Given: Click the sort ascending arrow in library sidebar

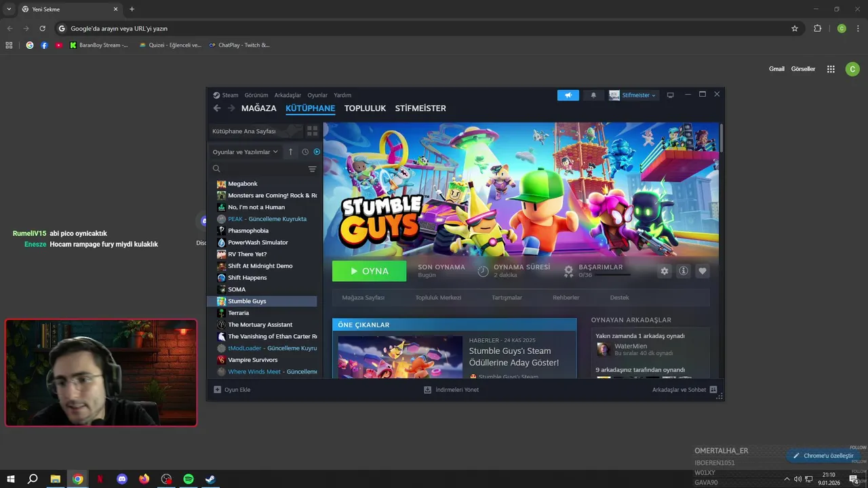Looking at the screenshot, I should click(x=290, y=152).
